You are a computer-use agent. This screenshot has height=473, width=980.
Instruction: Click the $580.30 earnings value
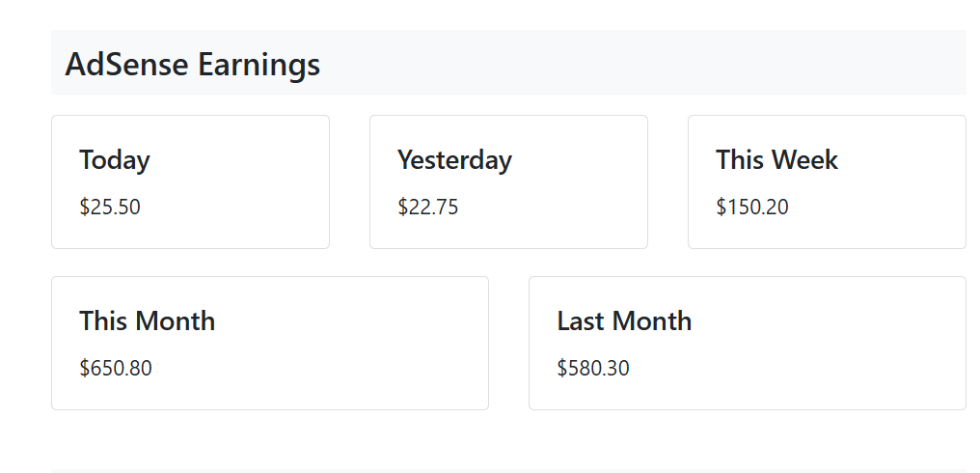point(593,368)
